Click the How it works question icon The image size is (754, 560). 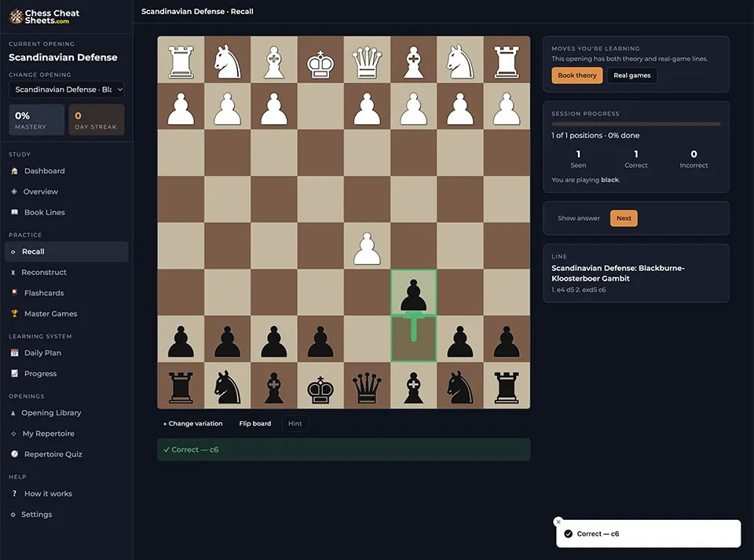(14, 494)
